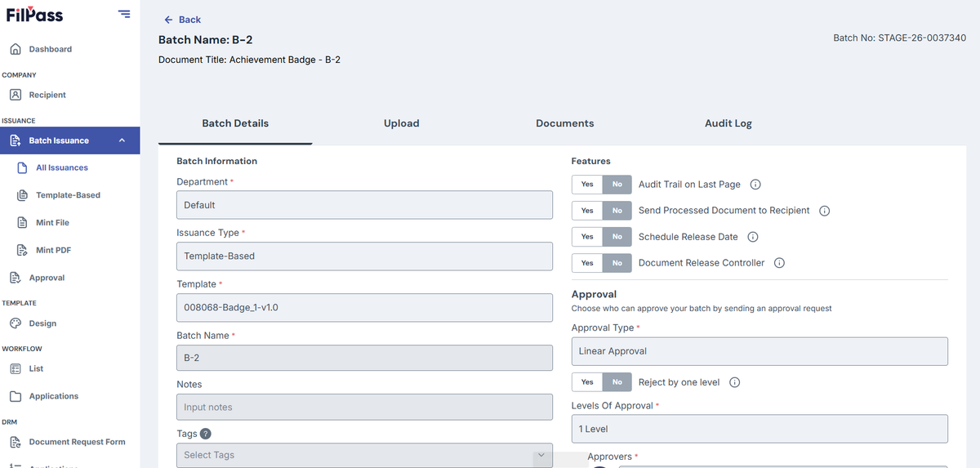Image resolution: width=980 pixels, height=468 pixels.
Task: Collapse Batch Issuance menu chevron
Action: point(122,140)
